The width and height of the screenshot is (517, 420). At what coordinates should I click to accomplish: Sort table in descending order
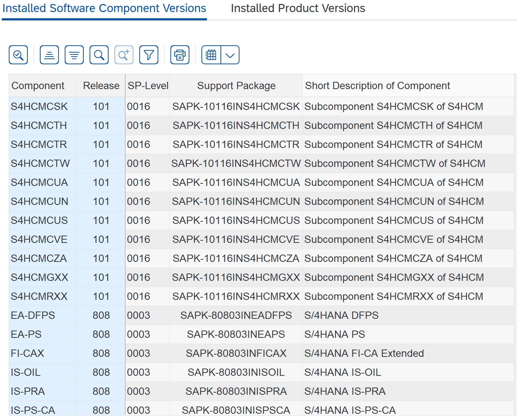(74, 55)
